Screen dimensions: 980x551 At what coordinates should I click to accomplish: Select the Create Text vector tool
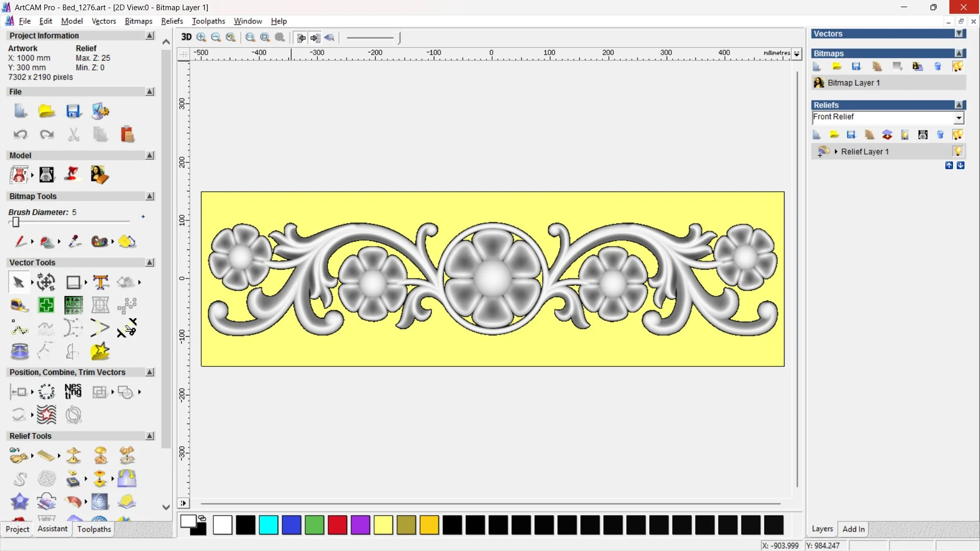[101, 282]
